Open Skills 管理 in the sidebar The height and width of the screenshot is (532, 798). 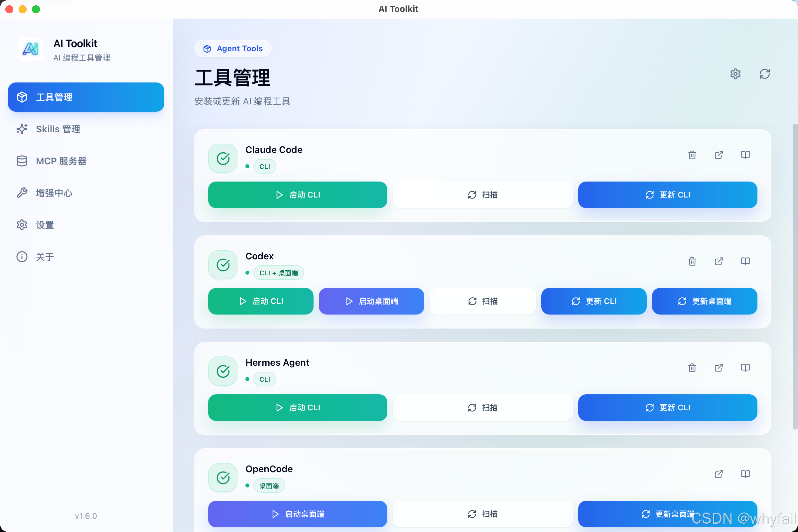click(x=86, y=129)
